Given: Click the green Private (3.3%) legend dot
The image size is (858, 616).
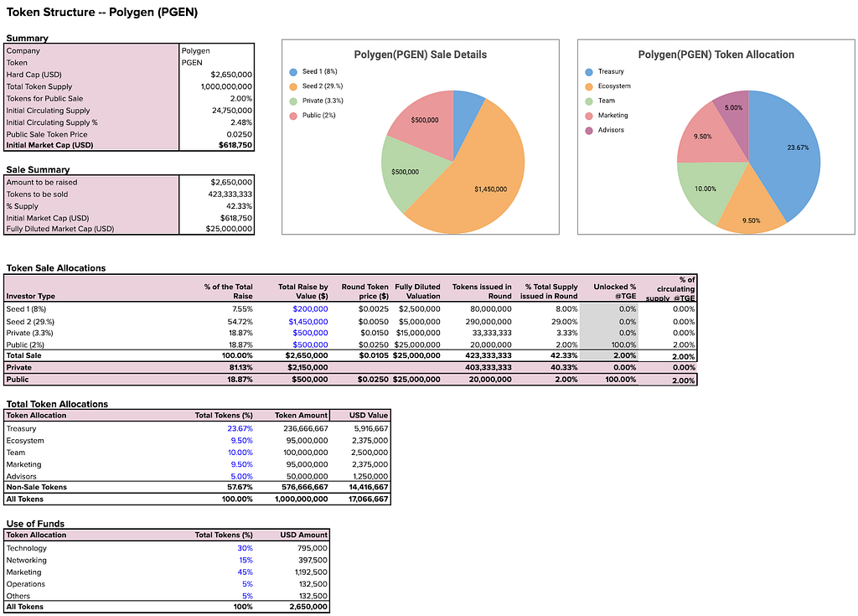Looking at the screenshot, I should click(x=293, y=101).
